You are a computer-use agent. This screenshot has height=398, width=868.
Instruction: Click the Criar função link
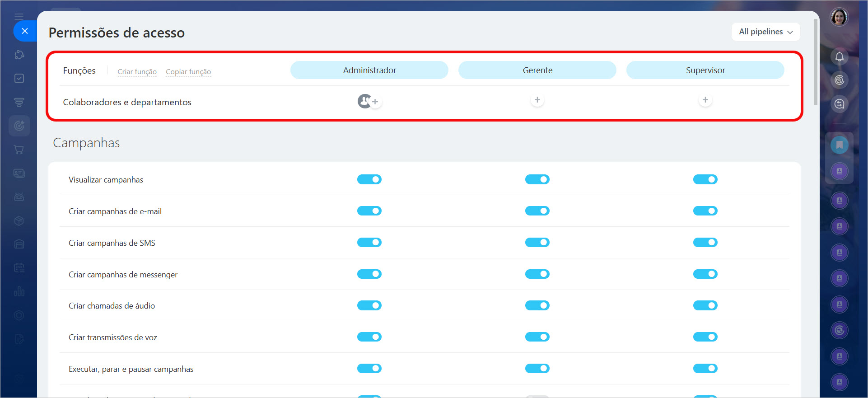tap(137, 71)
